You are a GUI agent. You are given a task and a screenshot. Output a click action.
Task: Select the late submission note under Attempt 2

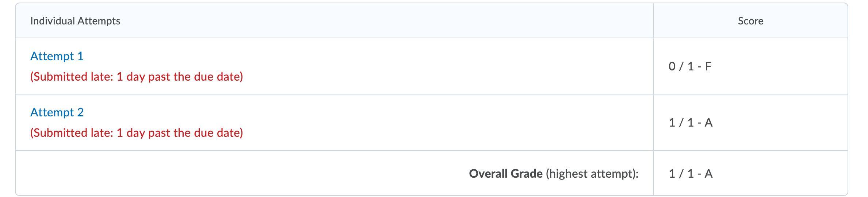137,133
